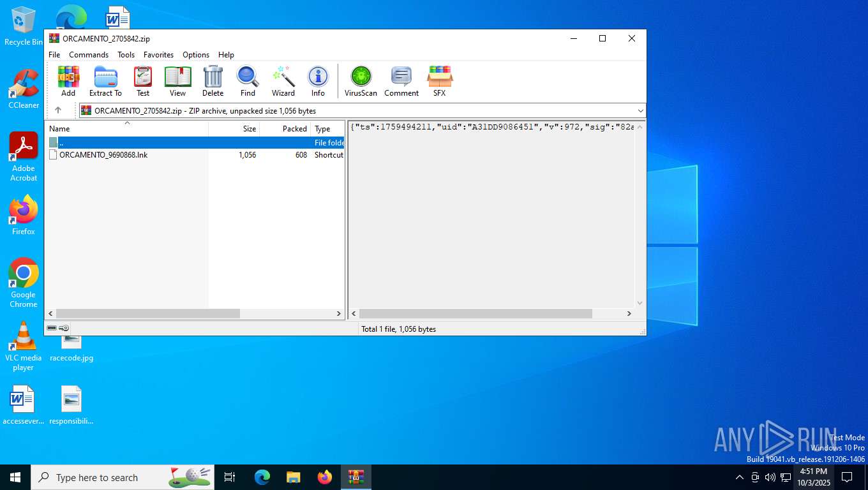The height and width of the screenshot is (490, 868).
Task: Start VirusScan on the archive
Action: 361,81
